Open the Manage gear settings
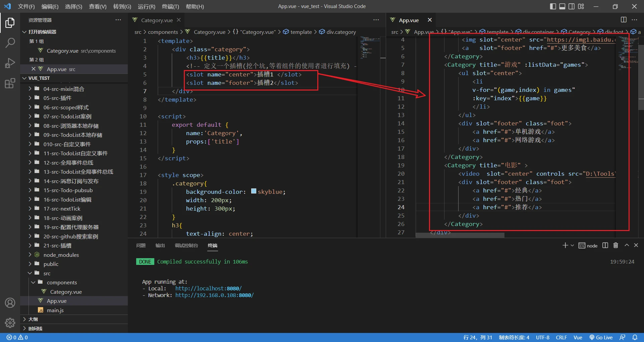 pyautogui.click(x=10, y=323)
